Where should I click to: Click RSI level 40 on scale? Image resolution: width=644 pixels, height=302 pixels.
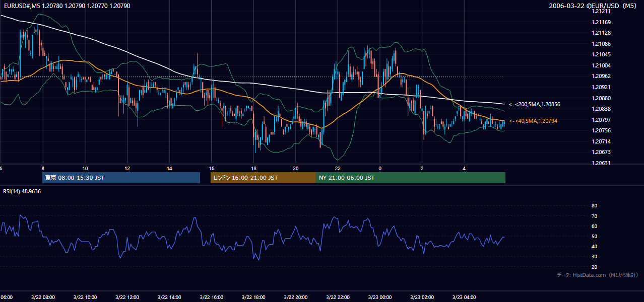click(x=594, y=246)
